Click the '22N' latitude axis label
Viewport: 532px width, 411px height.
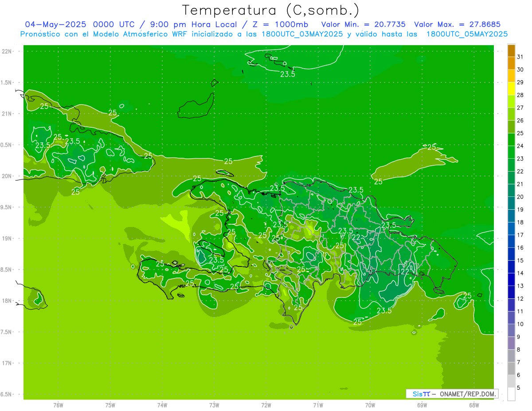tap(7, 51)
